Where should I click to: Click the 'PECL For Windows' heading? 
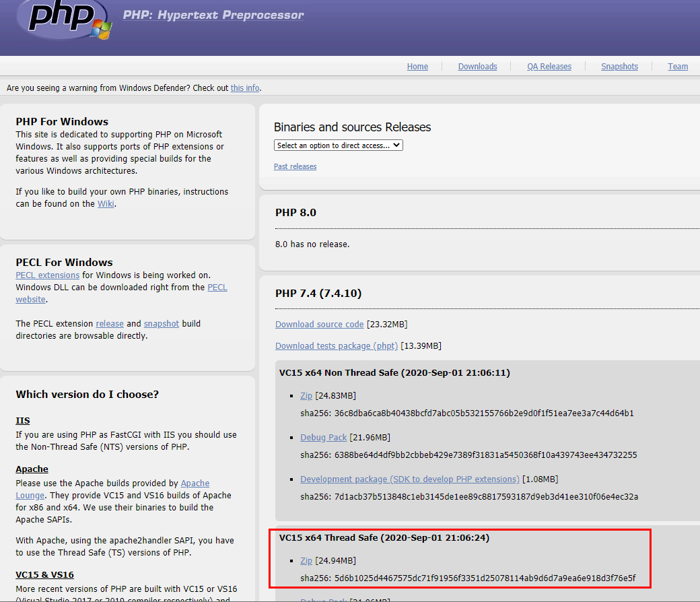[65, 262]
